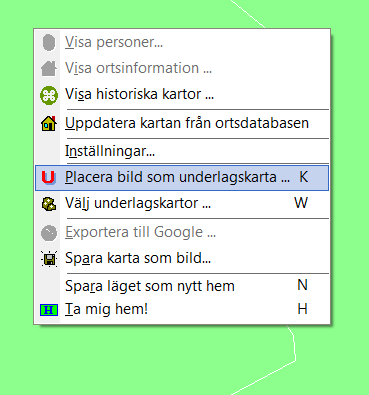
Task: Select Spara läget som nytt hem
Action: (182, 286)
